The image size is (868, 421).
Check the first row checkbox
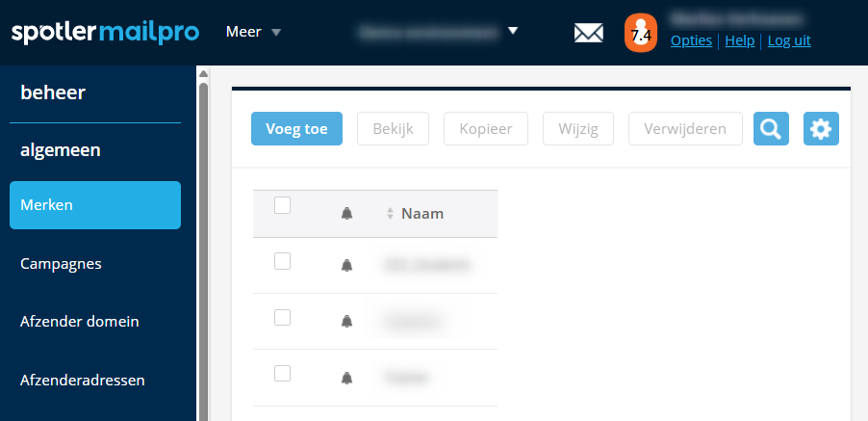click(x=282, y=260)
